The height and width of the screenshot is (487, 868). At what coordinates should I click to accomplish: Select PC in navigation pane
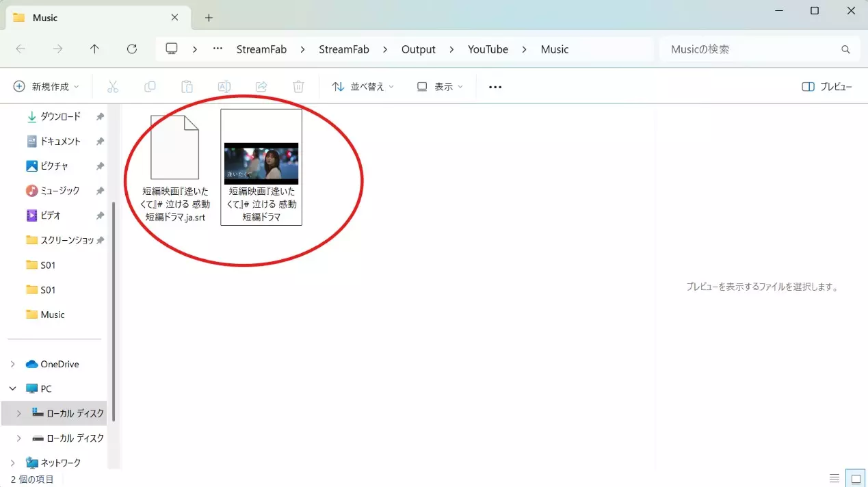[39, 389]
